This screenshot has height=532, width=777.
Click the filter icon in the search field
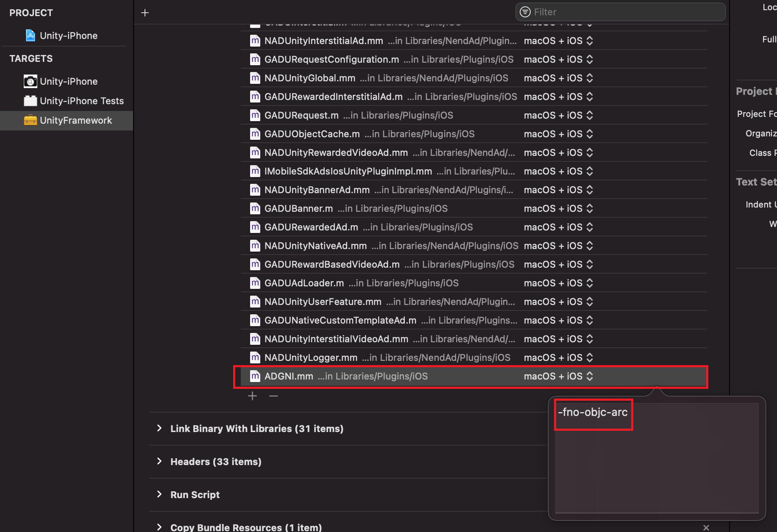point(525,12)
